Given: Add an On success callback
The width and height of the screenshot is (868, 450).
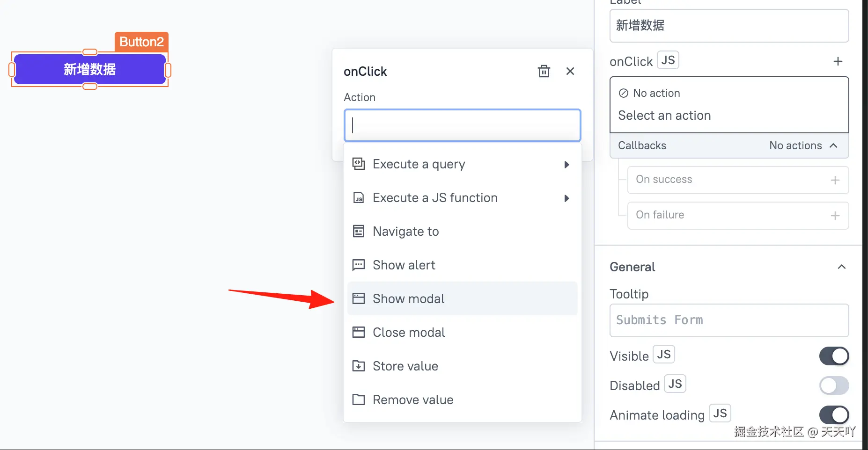Looking at the screenshot, I should [835, 180].
